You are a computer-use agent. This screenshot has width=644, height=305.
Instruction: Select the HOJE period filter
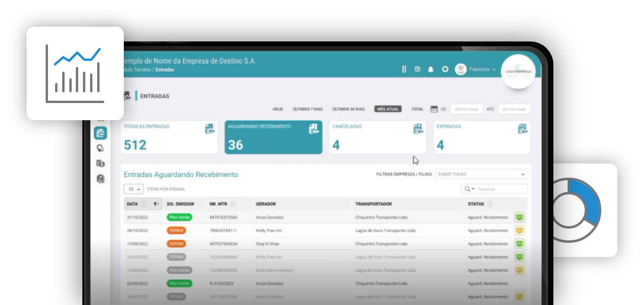pyautogui.click(x=278, y=109)
